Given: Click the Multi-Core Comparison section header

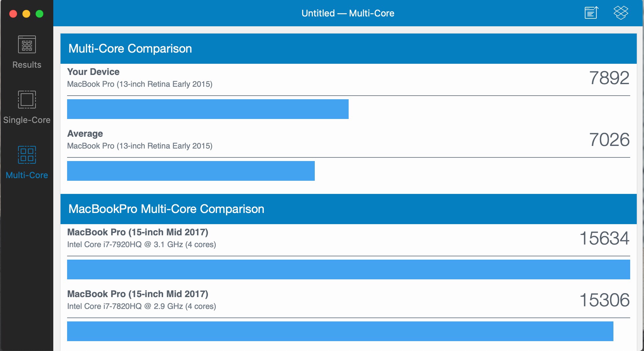Looking at the screenshot, I should tap(130, 49).
